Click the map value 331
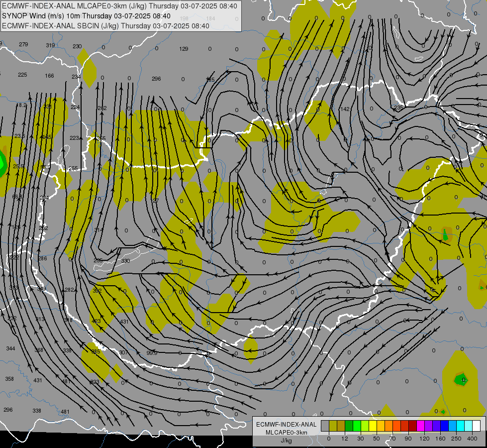487x448 pixels. tap(48, 107)
